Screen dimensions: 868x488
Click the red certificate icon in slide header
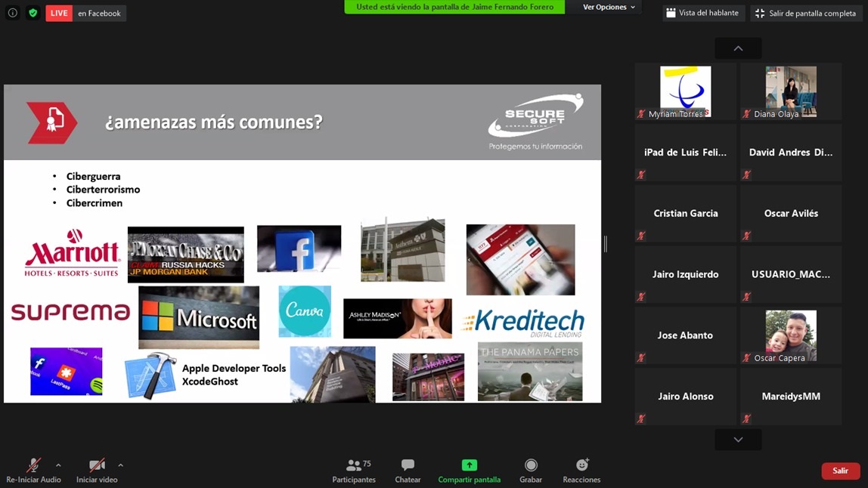tap(52, 123)
